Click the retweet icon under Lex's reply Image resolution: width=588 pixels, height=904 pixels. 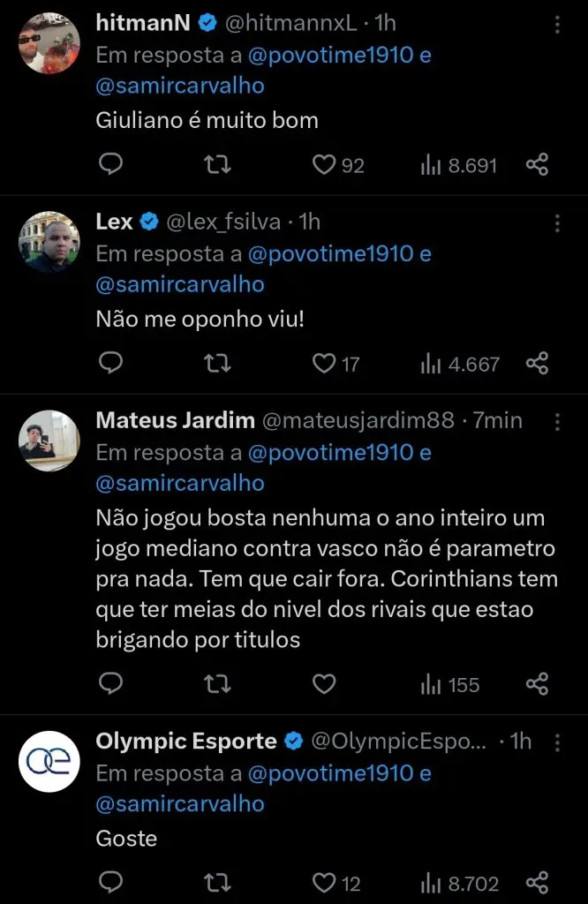tap(216, 363)
